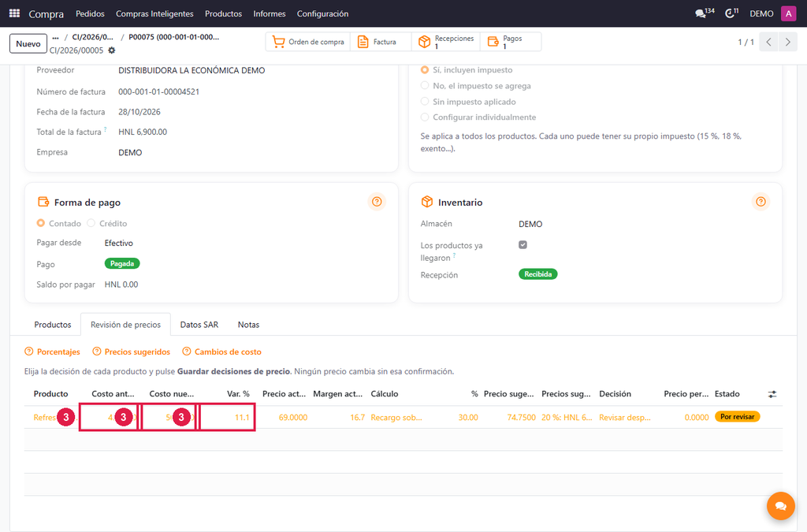Select 'No, el impuesto se agrega'

(425, 85)
